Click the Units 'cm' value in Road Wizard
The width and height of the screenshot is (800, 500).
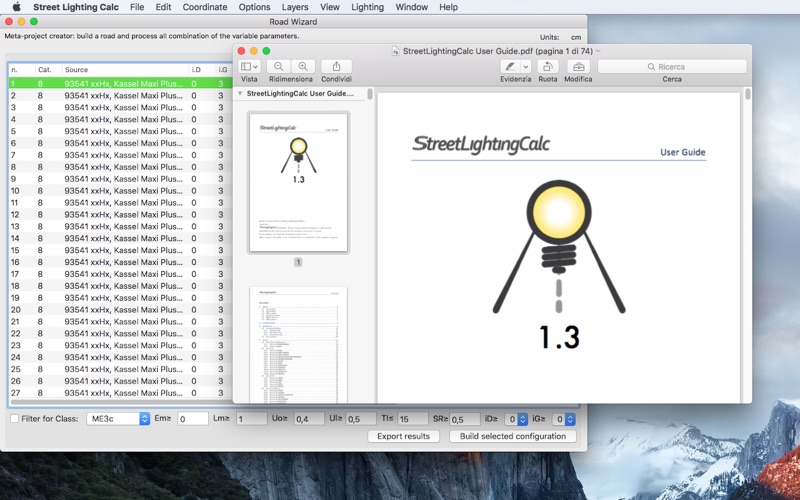point(576,37)
